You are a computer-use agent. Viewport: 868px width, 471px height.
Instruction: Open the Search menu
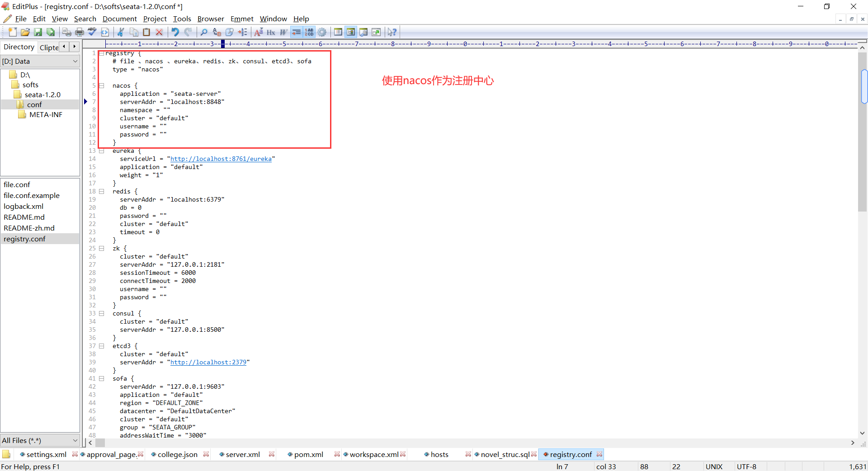click(85, 19)
